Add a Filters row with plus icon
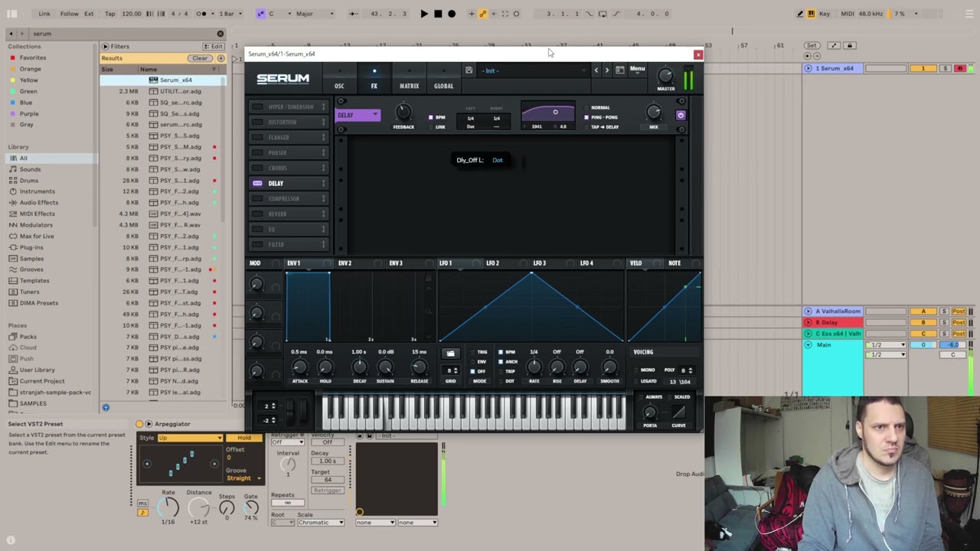This screenshot has width=980, height=551. click(220, 58)
